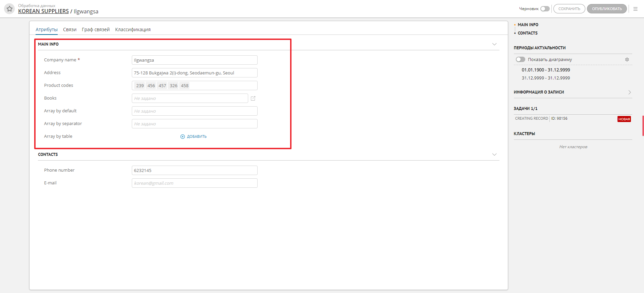Screen dimensions: 644x293
Task: Select the Классификация tab
Action: 133,30
